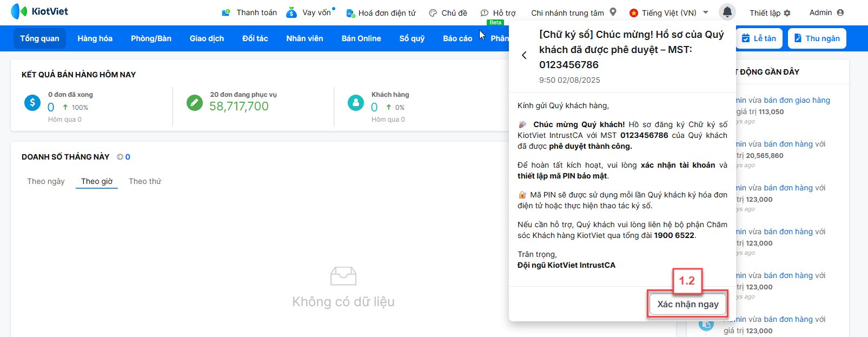Expand Tiếng Việt (VN) language dropdown arrow

[705, 12]
